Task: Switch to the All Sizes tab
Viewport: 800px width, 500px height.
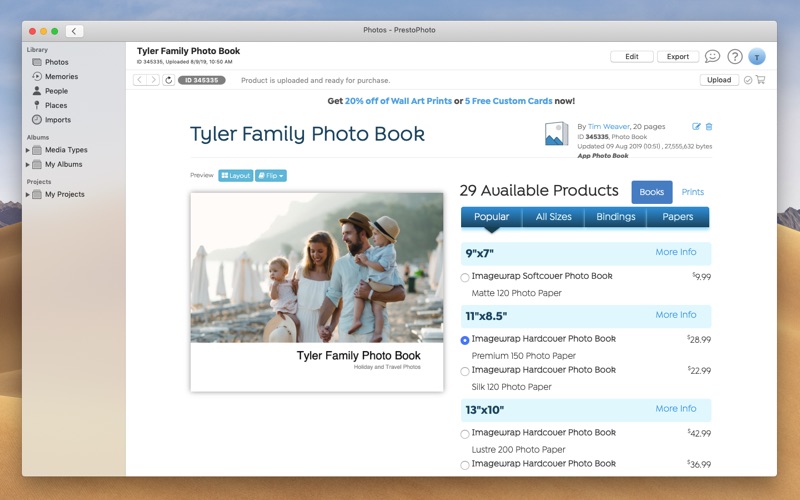Action: pos(553,217)
